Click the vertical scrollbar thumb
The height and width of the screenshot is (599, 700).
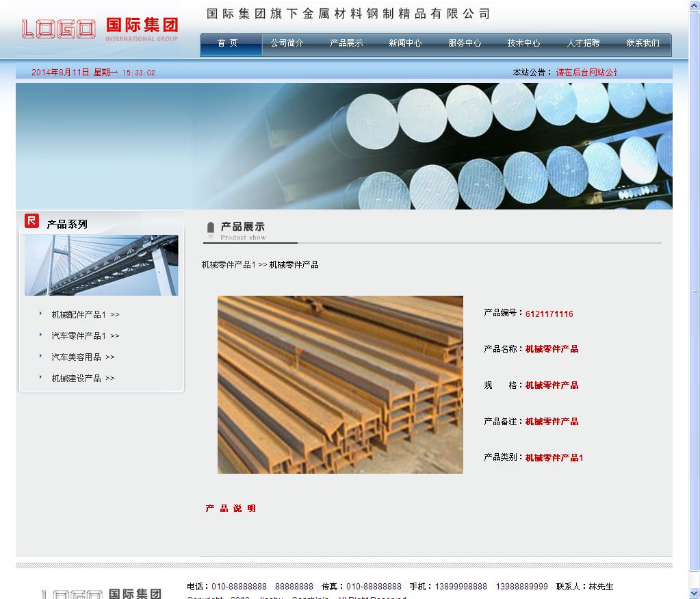point(695,291)
